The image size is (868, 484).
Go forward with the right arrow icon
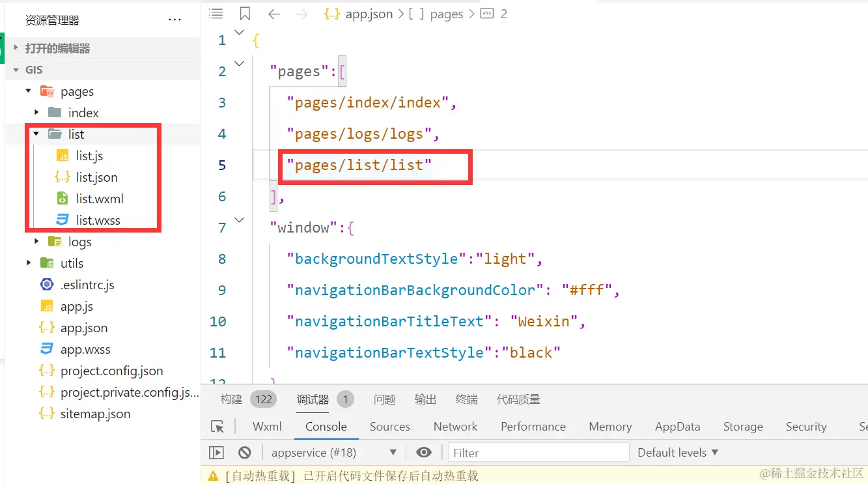pos(301,14)
